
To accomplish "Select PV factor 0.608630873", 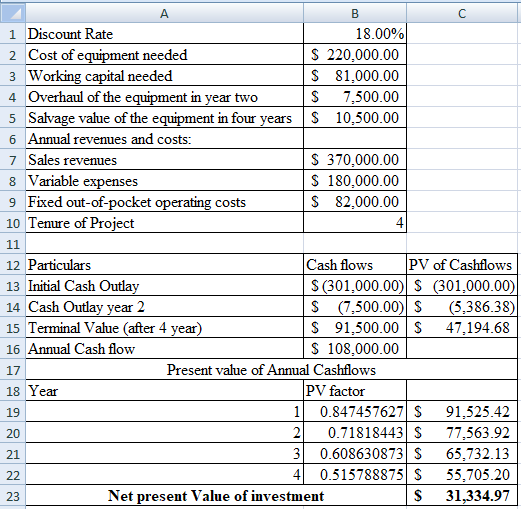I will 355,454.
